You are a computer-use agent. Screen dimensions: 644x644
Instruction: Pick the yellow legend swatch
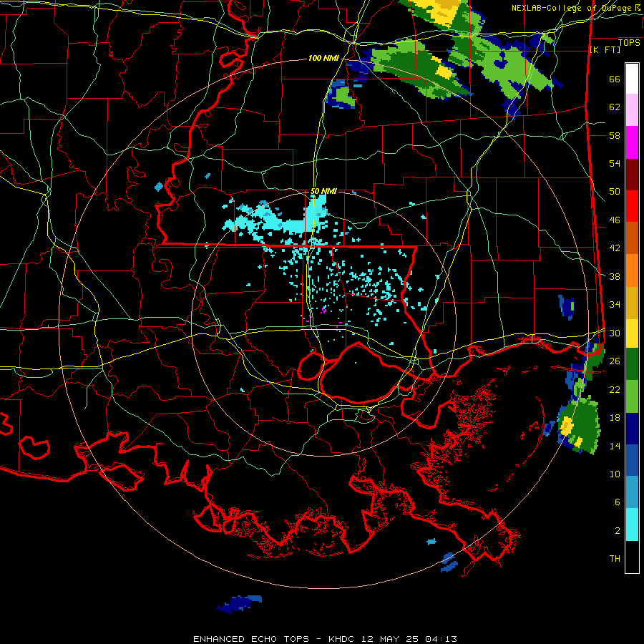[632, 333]
